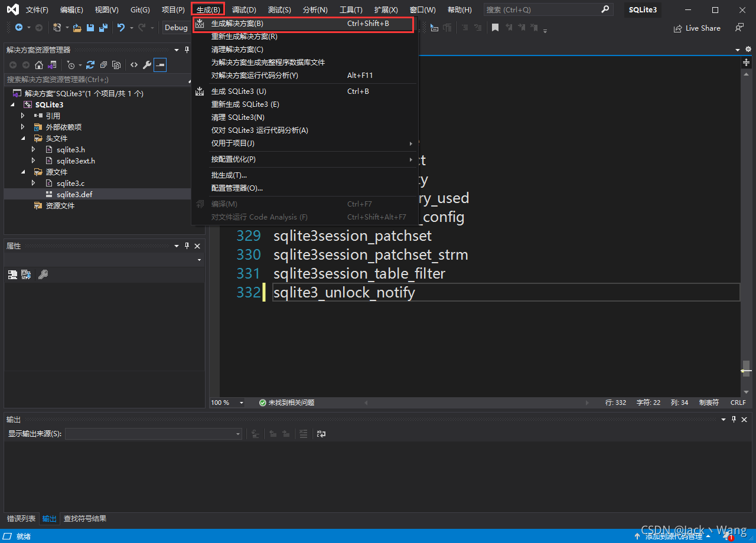Click the Property Pages wrench in Properties panel
Image resolution: width=756 pixels, height=543 pixels.
click(43, 274)
